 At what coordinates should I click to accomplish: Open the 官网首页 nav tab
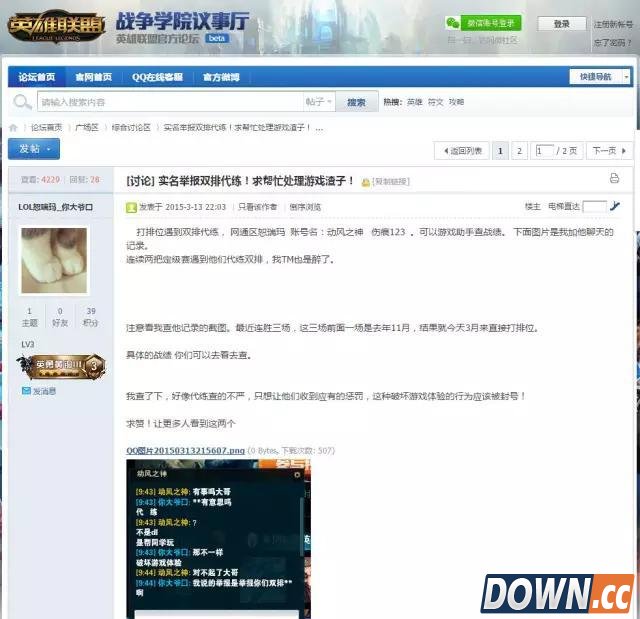[93, 77]
